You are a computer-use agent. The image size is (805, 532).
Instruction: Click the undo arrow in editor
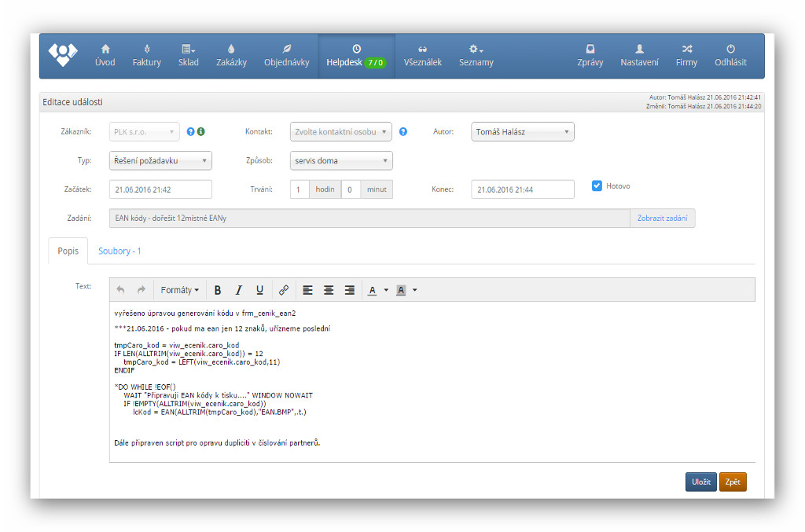point(120,290)
